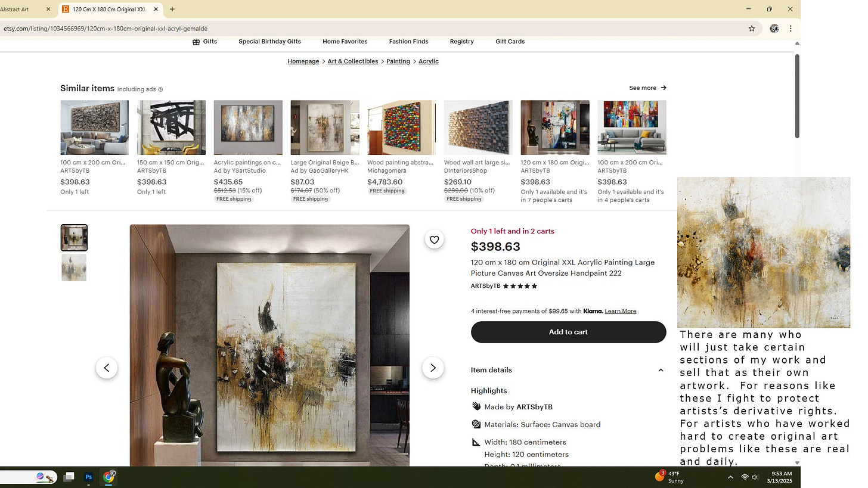Click the $4,783.60 price under Wood painting
The height and width of the screenshot is (488, 868).
pyautogui.click(x=385, y=182)
